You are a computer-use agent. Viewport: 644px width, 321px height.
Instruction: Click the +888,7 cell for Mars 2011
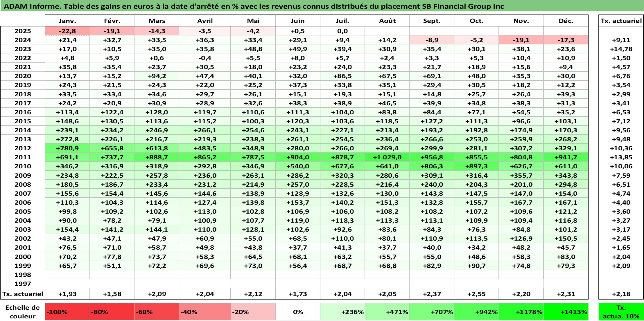coord(157,157)
